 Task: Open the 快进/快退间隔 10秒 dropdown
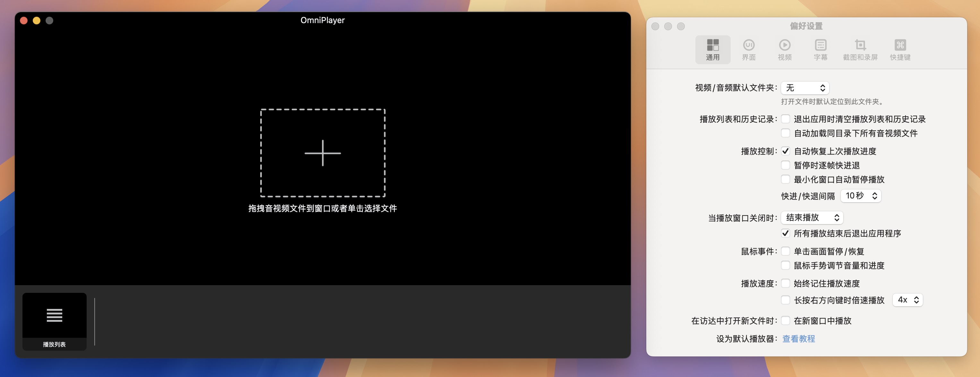(x=861, y=195)
